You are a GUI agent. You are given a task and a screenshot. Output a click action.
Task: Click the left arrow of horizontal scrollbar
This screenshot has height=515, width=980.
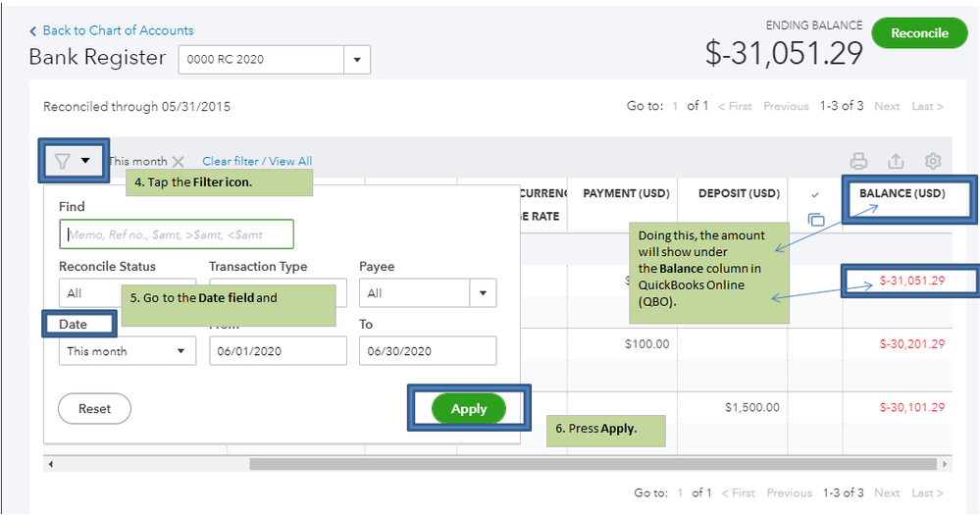(x=50, y=463)
